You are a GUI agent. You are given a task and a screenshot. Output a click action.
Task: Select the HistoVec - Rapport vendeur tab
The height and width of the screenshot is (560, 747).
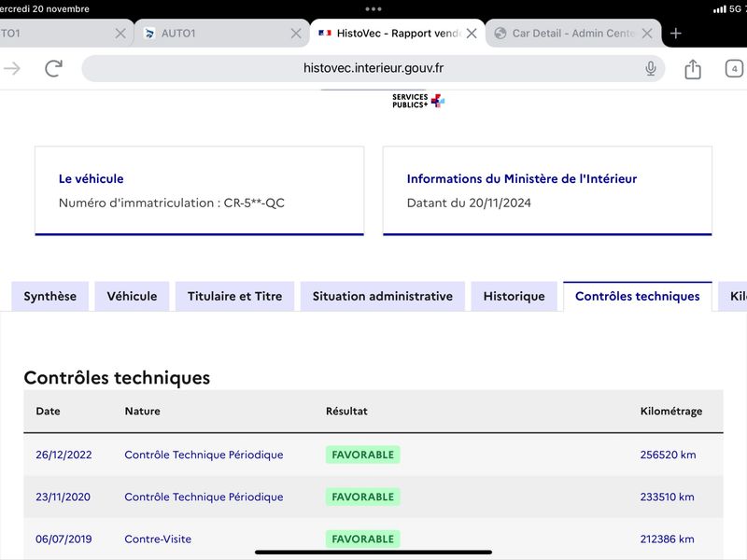click(398, 34)
